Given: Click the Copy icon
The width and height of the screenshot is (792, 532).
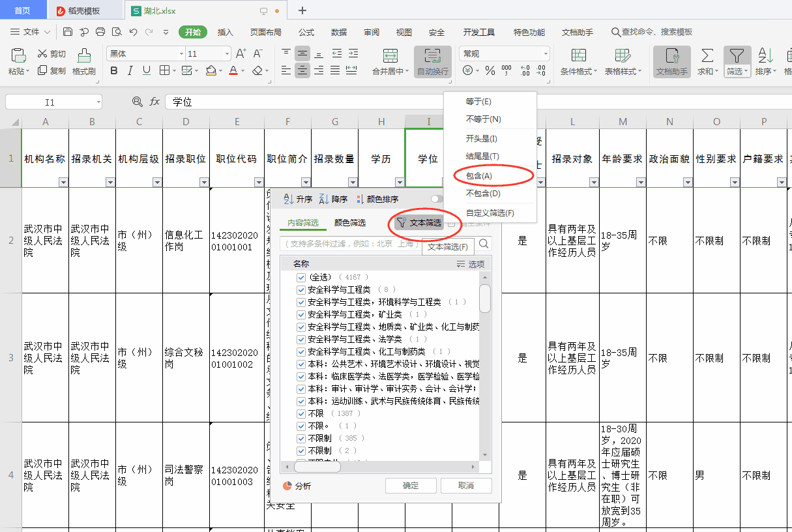Looking at the screenshot, I should [42, 70].
